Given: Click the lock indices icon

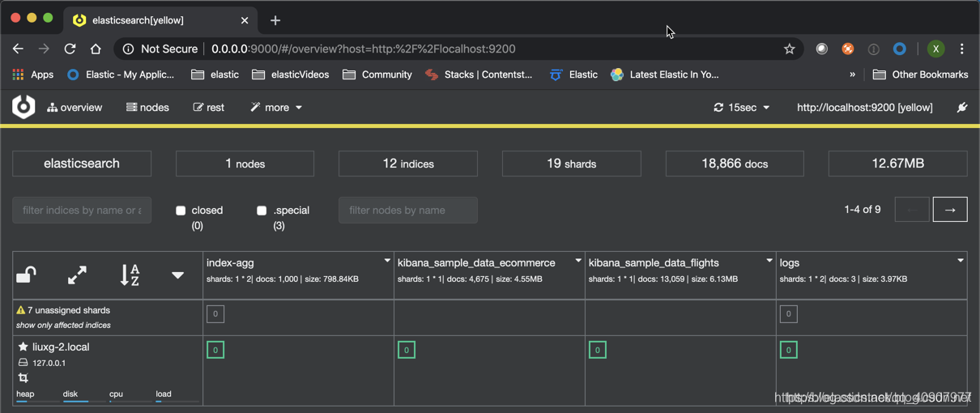Looking at the screenshot, I should pyautogui.click(x=26, y=275).
